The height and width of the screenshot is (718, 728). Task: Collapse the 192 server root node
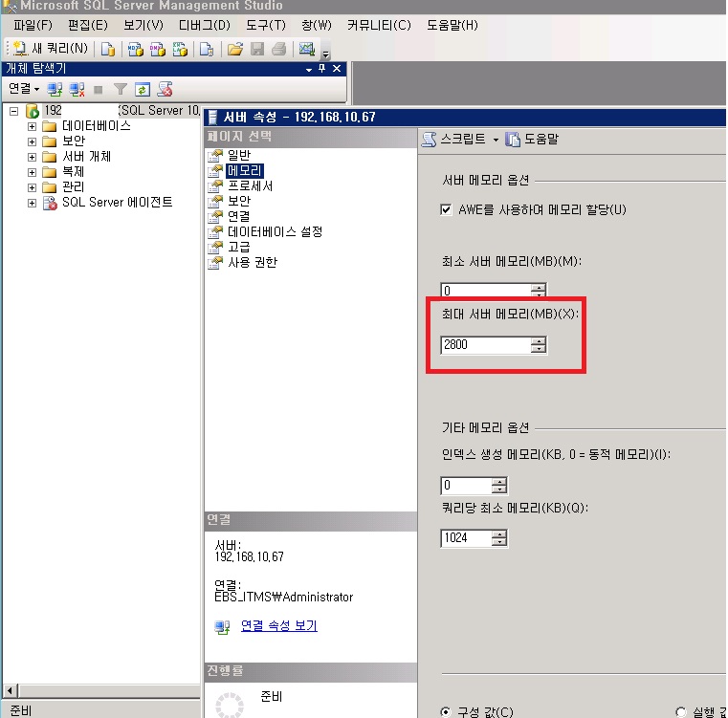click(x=14, y=111)
